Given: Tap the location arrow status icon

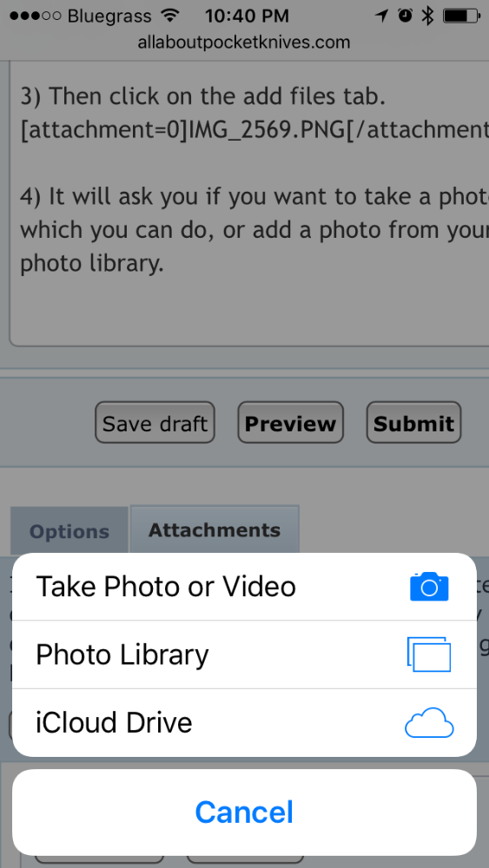Looking at the screenshot, I should [x=381, y=16].
